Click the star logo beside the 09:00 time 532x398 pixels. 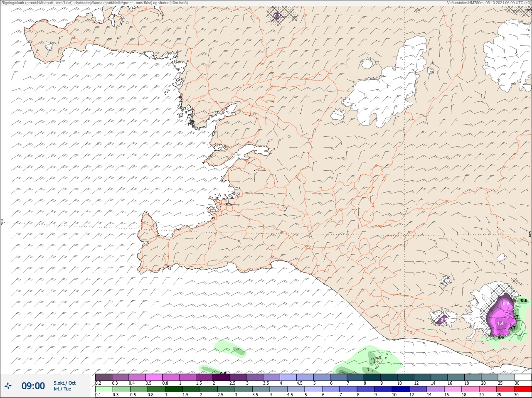coord(8,386)
